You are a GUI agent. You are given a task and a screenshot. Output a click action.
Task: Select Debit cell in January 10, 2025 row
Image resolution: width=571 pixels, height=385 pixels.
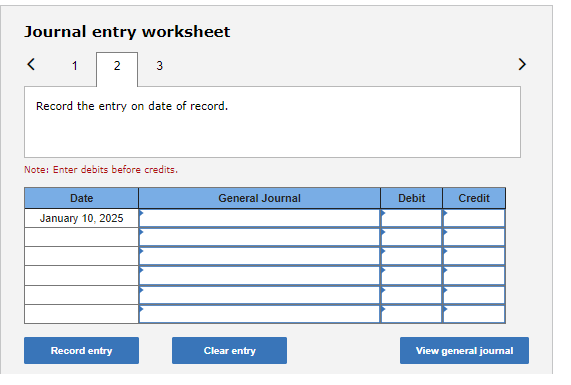click(x=411, y=218)
